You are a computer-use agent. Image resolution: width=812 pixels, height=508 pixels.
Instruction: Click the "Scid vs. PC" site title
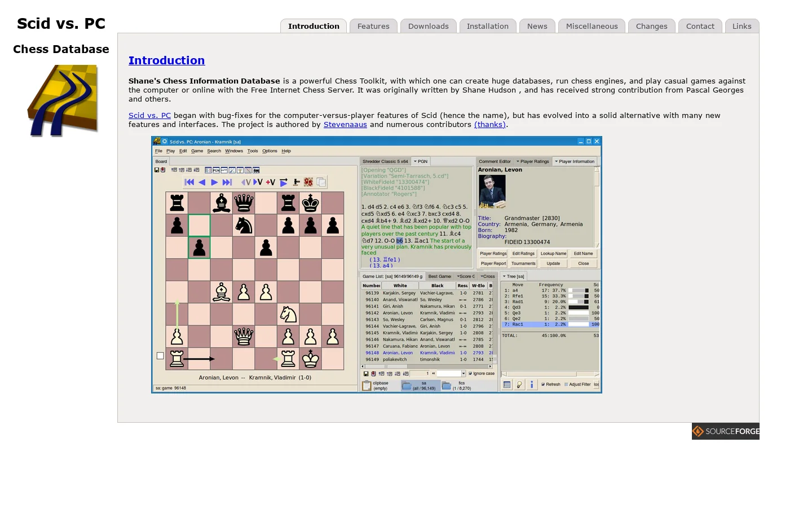pos(61,24)
